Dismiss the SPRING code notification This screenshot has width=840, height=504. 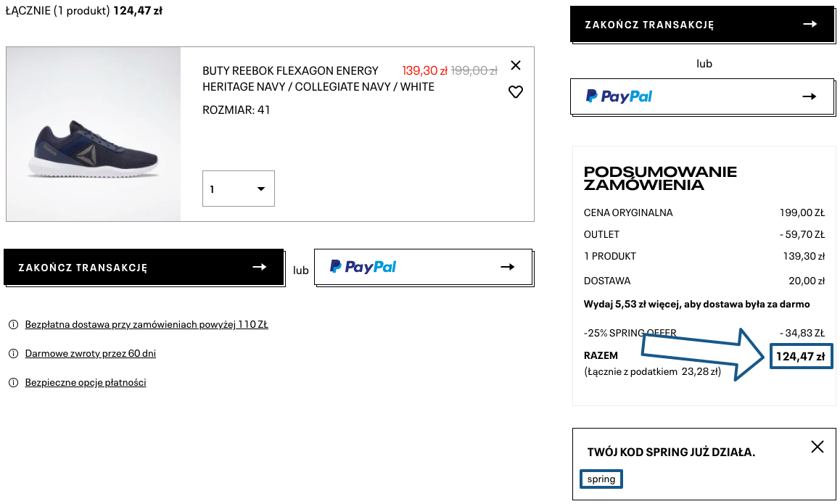click(818, 447)
